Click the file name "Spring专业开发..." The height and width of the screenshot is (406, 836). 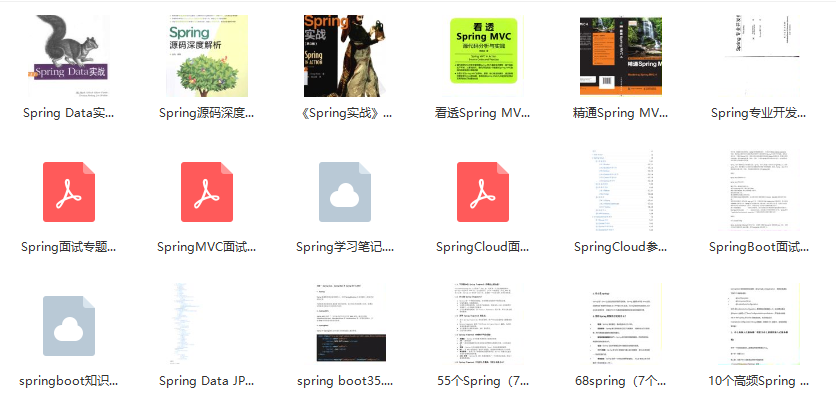(x=759, y=113)
